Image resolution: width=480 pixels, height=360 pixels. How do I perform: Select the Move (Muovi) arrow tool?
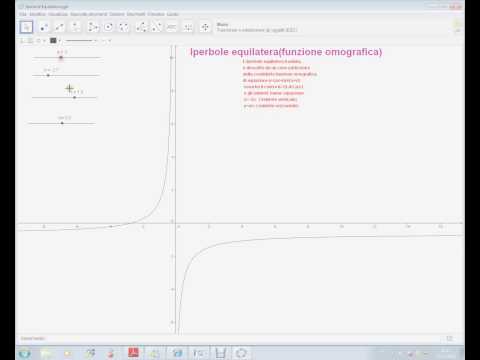point(26,27)
